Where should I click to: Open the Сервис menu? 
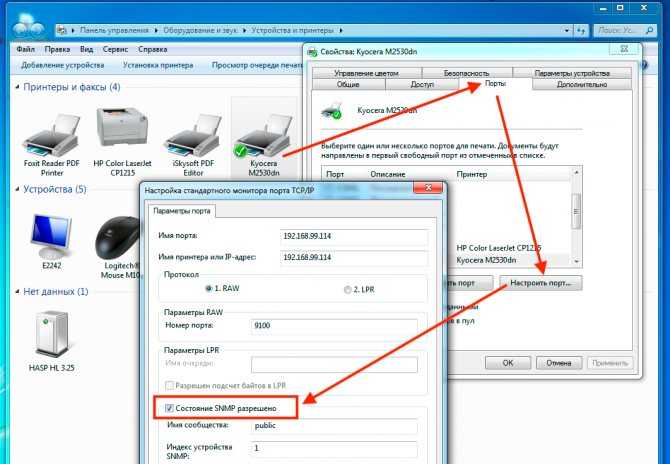115,50
